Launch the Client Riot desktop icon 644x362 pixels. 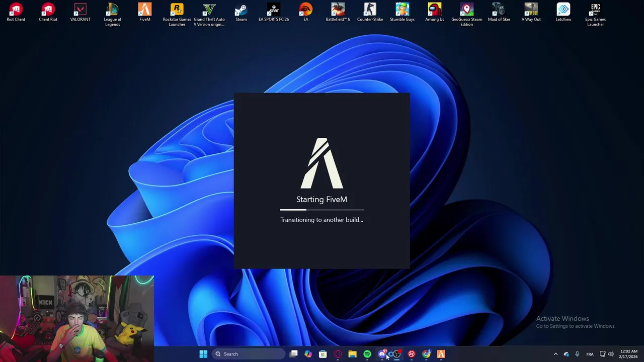(x=48, y=13)
